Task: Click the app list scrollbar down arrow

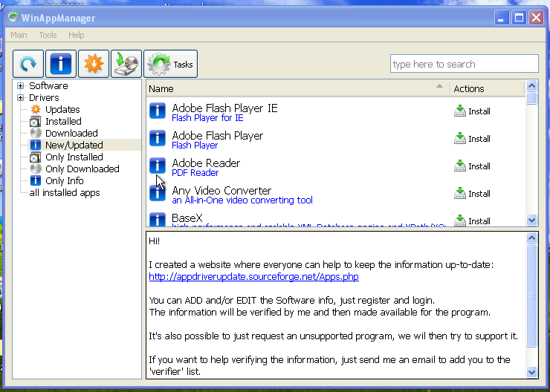Action: [531, 220]
